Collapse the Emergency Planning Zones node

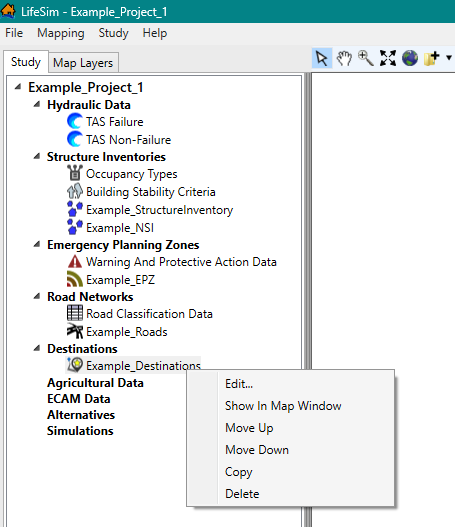click(37, 244)
